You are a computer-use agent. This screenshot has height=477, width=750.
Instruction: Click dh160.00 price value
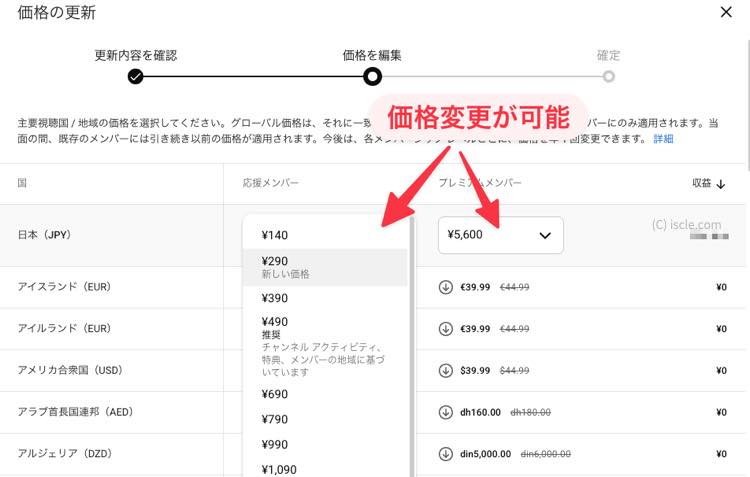[480, 412]
